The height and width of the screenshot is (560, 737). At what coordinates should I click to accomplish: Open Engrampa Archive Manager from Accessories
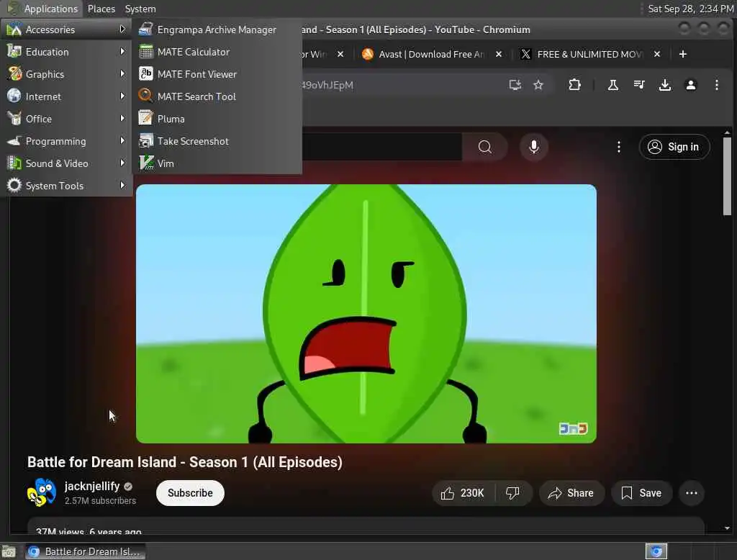[x=217, y=30]
